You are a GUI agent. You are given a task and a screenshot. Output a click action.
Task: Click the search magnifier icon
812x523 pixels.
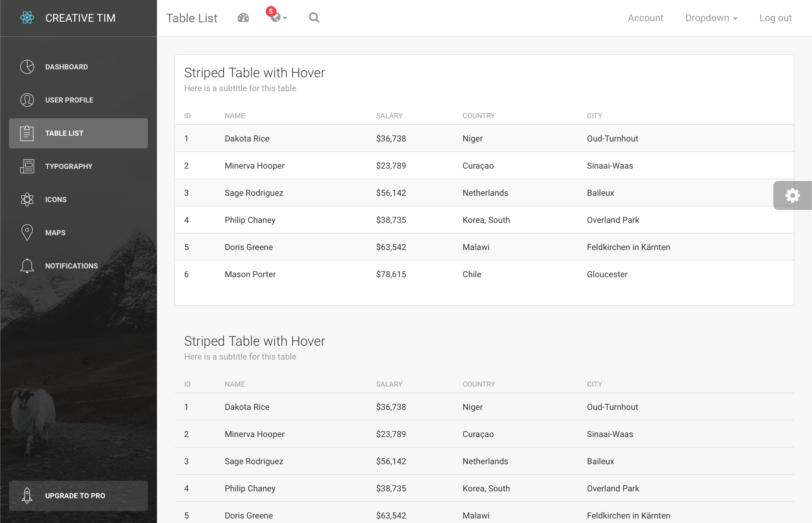tap(314, 17)
